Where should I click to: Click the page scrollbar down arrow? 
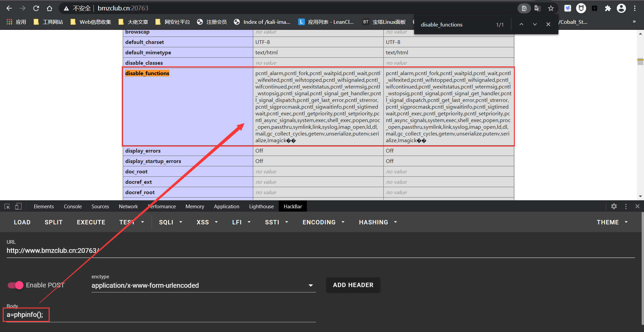(x=640, y=197)
